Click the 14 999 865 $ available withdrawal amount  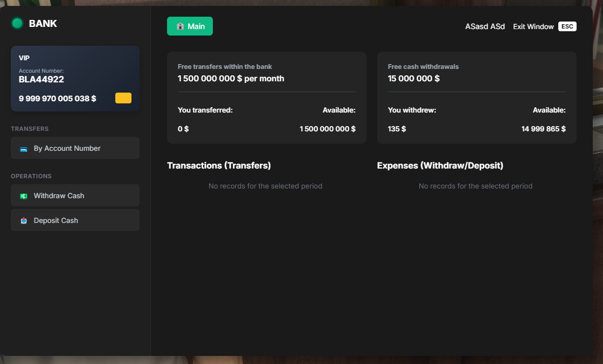click(543, 129)
